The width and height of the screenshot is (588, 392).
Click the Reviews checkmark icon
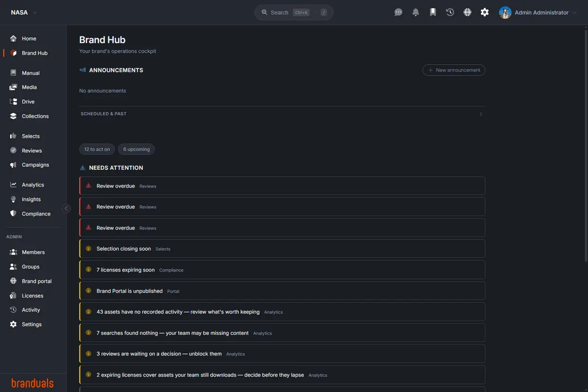(13, 150)
